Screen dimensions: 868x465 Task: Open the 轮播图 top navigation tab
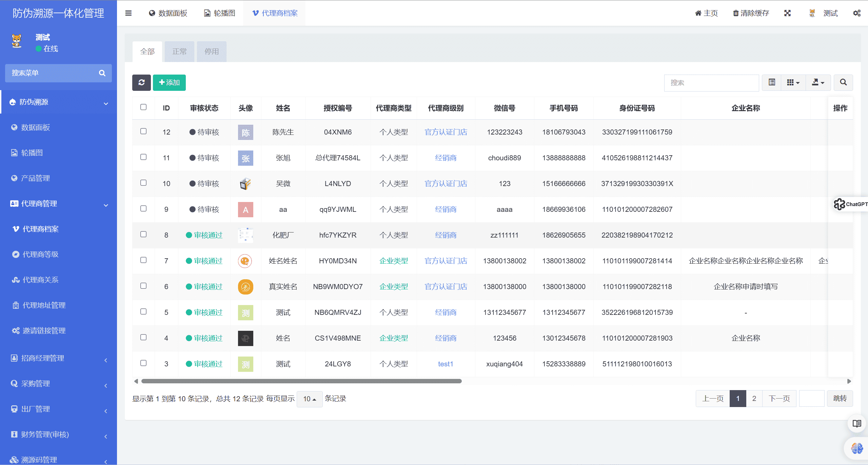219,13
